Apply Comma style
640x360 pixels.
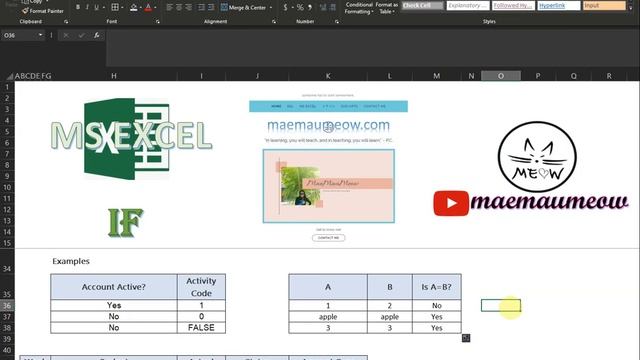tap(310, 7)
